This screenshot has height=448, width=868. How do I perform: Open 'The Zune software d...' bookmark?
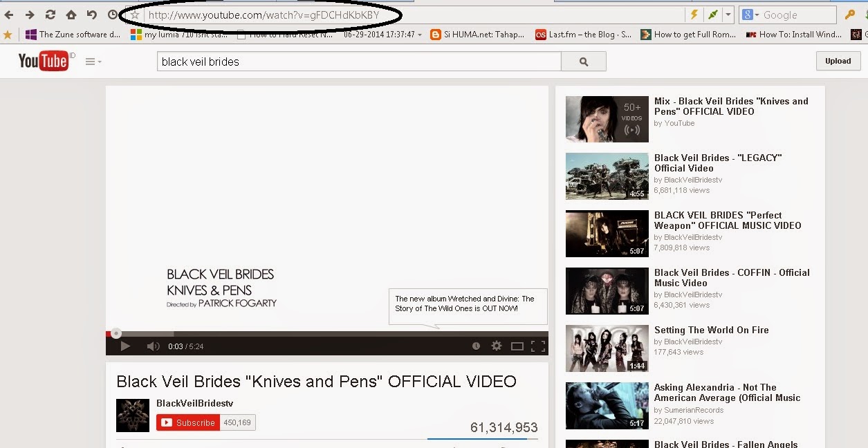[x=73, y=34]
